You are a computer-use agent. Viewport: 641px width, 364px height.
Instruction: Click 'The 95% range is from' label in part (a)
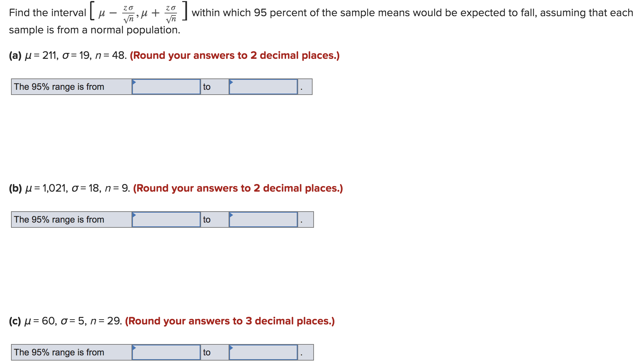click(59, 87)
